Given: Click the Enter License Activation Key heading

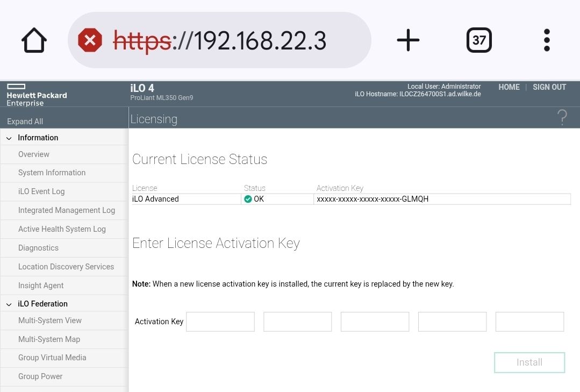Looking at the screenshot, I should click(216, 243).
